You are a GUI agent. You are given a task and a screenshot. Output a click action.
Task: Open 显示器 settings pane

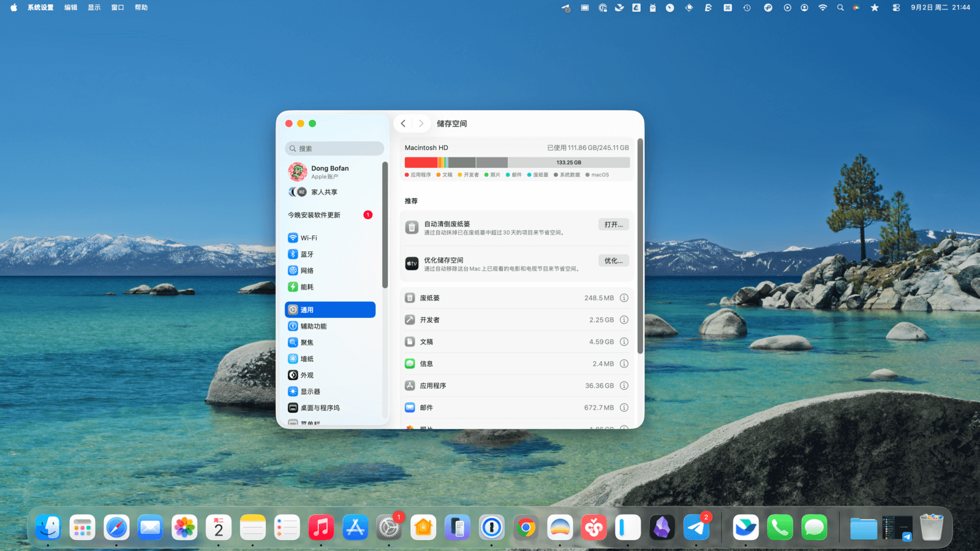(310, 392)
